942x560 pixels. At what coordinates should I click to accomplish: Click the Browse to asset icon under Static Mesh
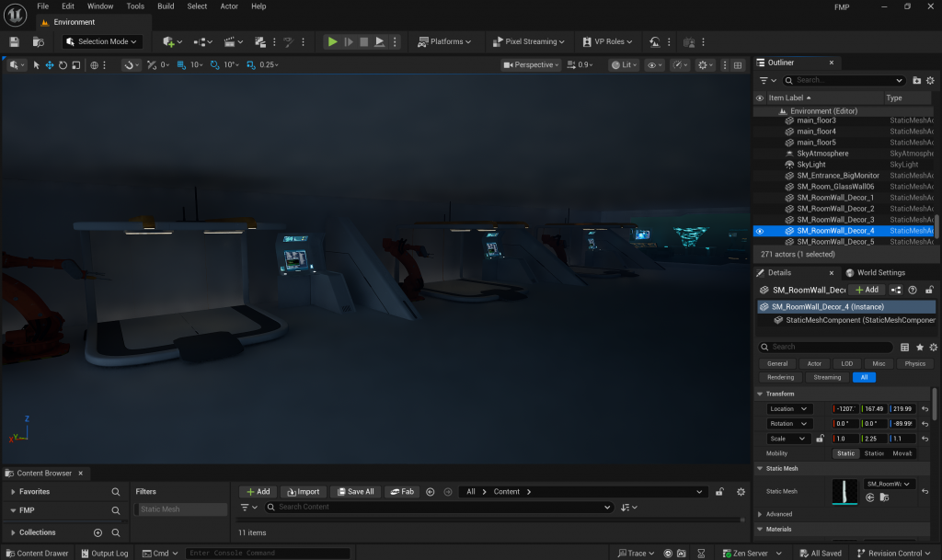[x=884, y=497]
